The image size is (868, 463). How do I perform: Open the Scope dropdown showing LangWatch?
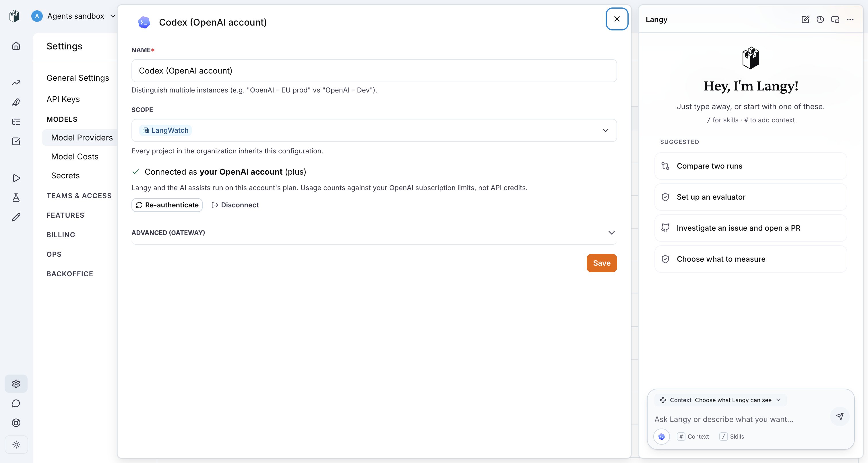point(374,130)
